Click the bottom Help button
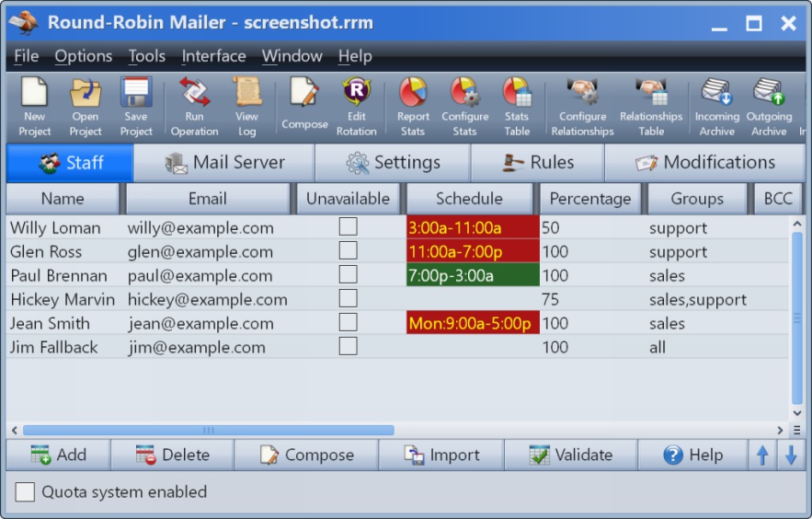812x519 pixels. [x=692, y=455]
